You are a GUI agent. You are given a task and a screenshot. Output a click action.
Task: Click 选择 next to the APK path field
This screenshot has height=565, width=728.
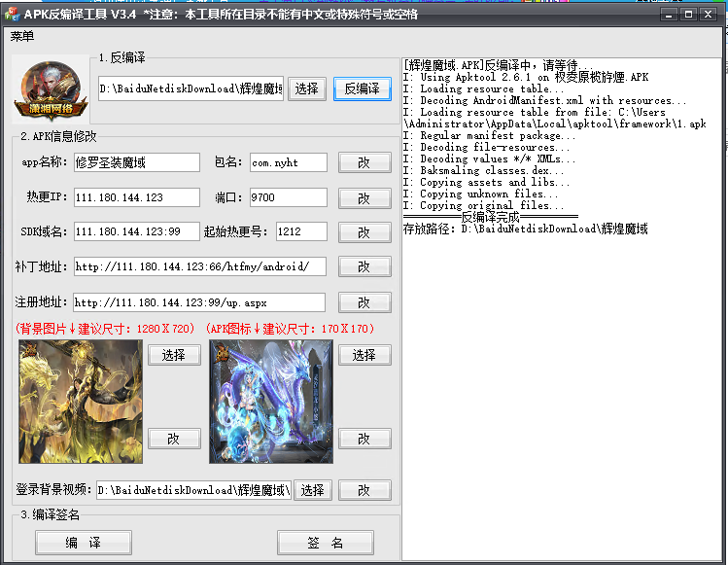(x=306, y=88)
